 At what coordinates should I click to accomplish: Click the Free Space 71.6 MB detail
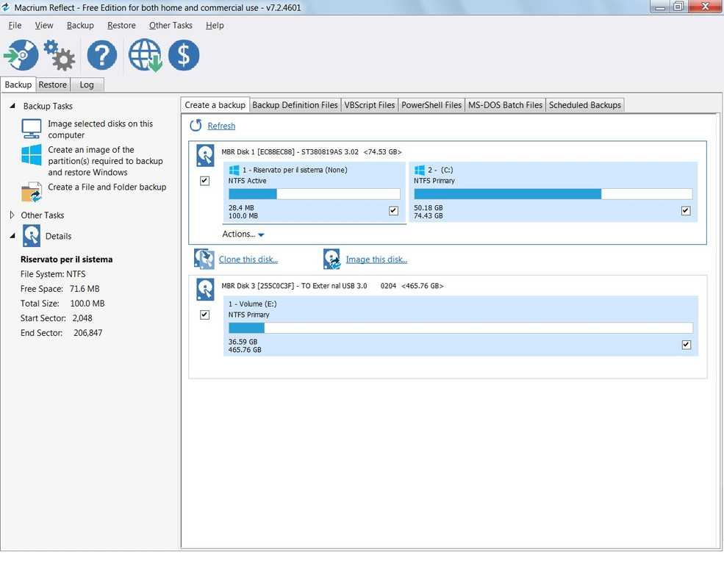point(60,289)
